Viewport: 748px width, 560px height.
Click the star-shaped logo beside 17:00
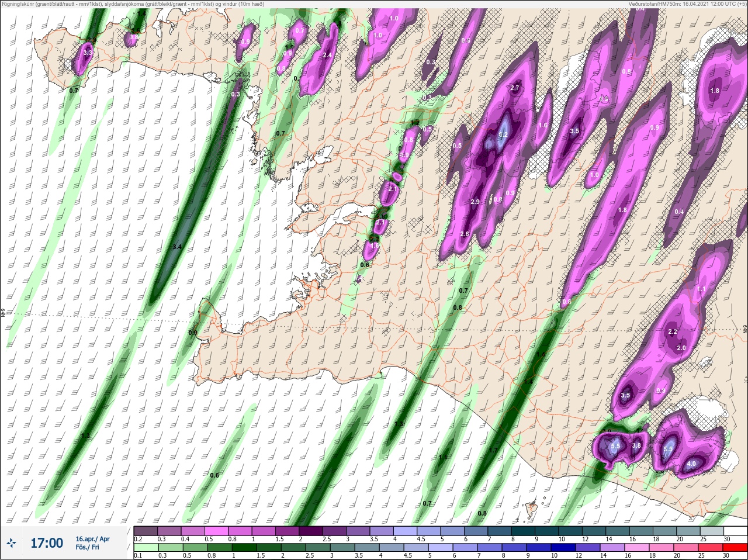pos(12,543)
